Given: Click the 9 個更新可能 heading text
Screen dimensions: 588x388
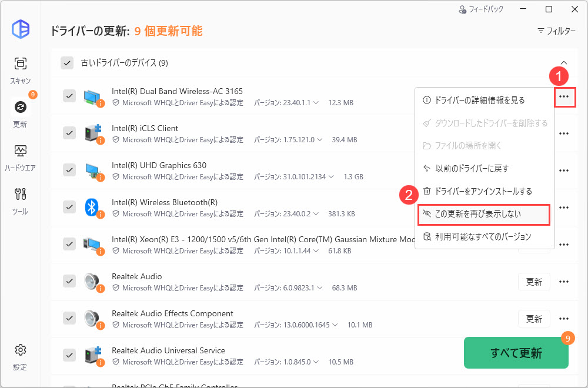Looking at the screenshot, I should [x=168, y=31].
